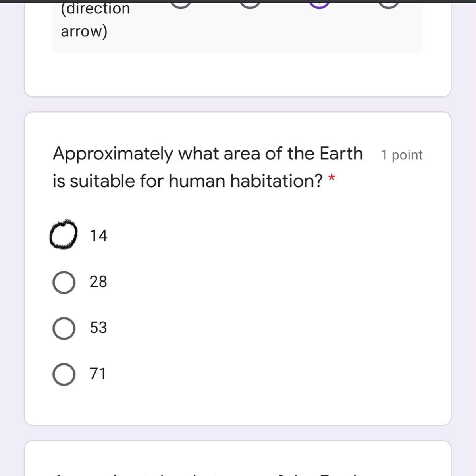Click the Earth habitation question text
476x476 pixels.
point(207,167)
